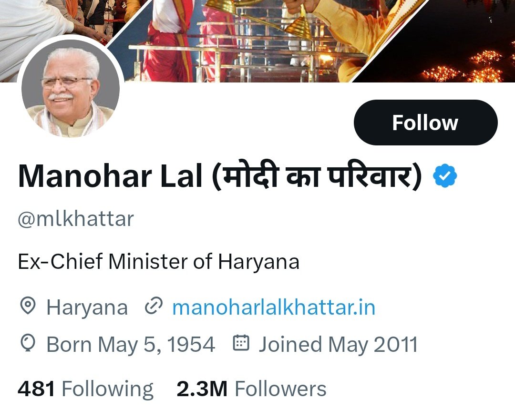View the 2.3M Followers list
The height and width of the screenshot is (420, 515).
click(251, 389)
